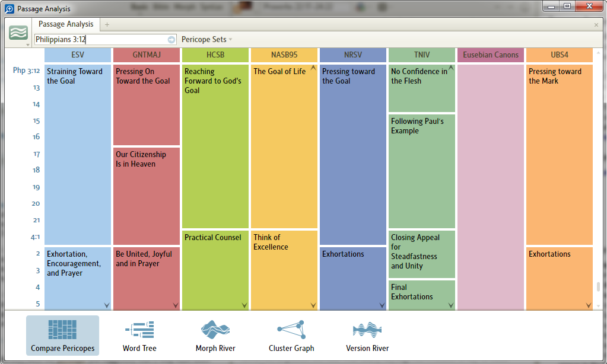Click the Passage Analysis title bar icon
Viewport: 607px width, 364px height.
point(9,8)
